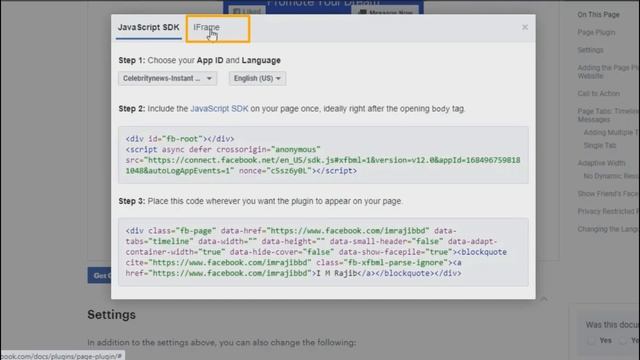Click the Step 3 instruction text
Image resolution: width=640 pixels, height=360 pixels.
[x=260, y=201]
